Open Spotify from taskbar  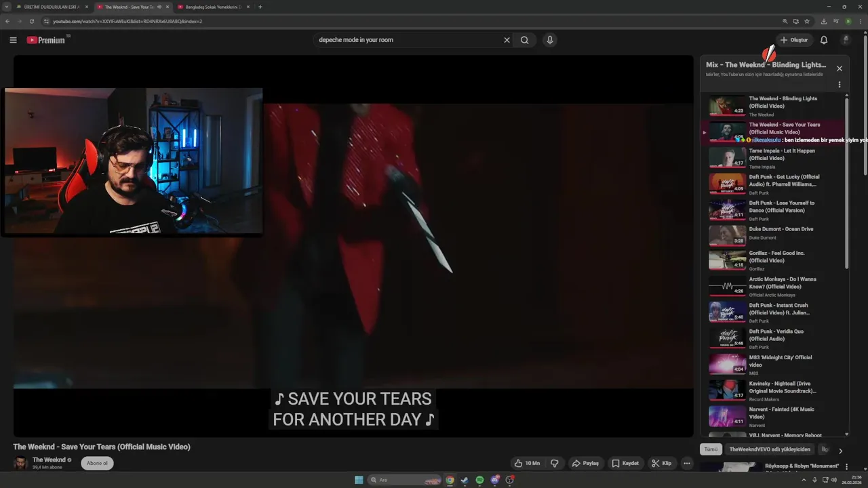[x=479, y=480]
